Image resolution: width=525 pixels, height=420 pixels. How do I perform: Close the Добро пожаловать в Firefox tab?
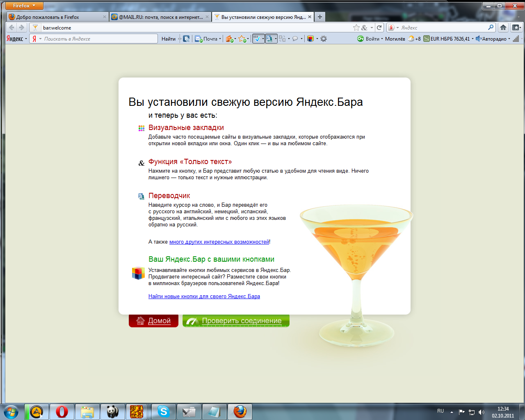click(105, 17)
